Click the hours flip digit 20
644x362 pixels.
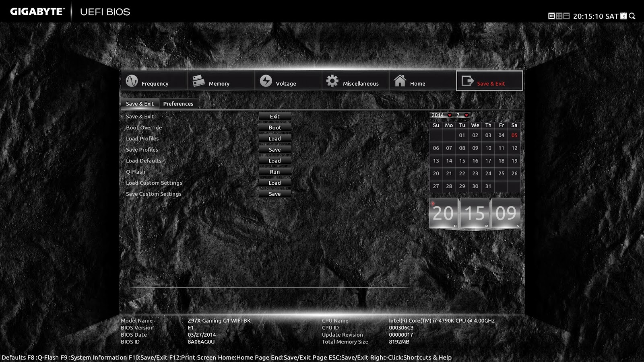pyautogui.click(x=444, y=213)
